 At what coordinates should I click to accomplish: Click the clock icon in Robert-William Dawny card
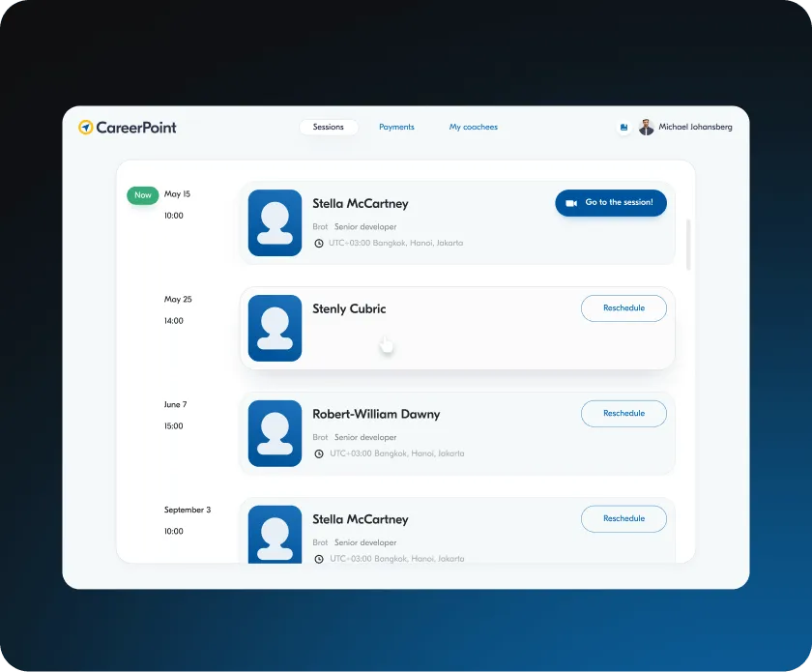click(x=319, y=453)
